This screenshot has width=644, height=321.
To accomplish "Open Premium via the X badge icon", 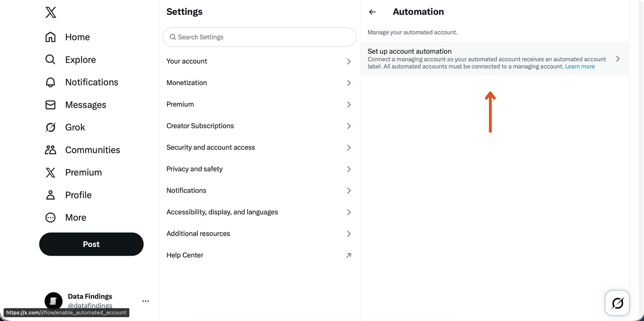I will point(51,172).
